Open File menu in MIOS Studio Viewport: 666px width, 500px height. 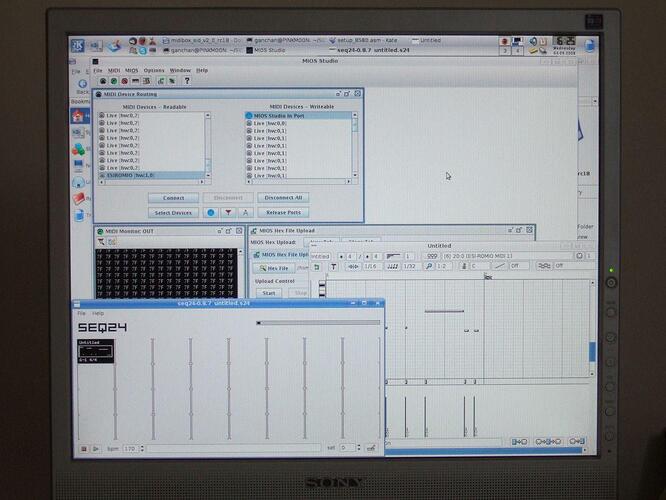[98, 71]
